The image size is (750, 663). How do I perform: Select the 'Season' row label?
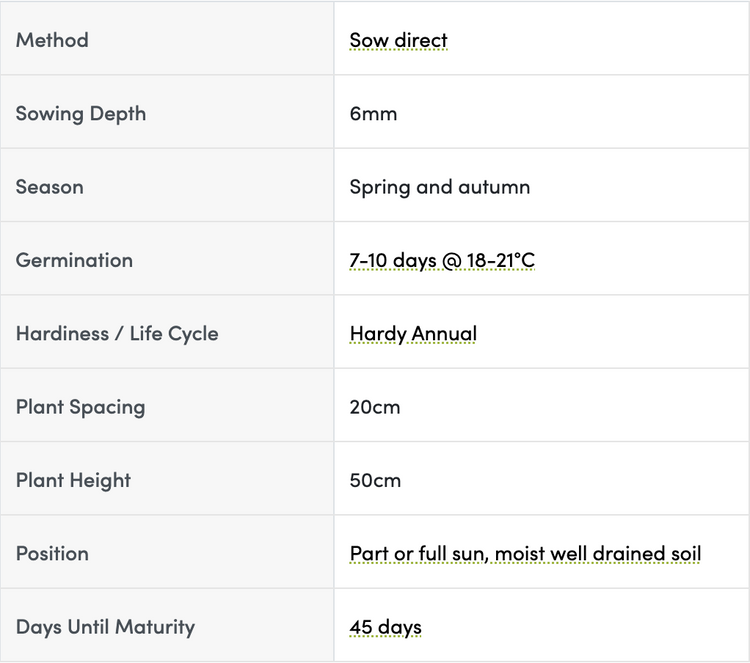pyautogui.click(x=50, y=187)
